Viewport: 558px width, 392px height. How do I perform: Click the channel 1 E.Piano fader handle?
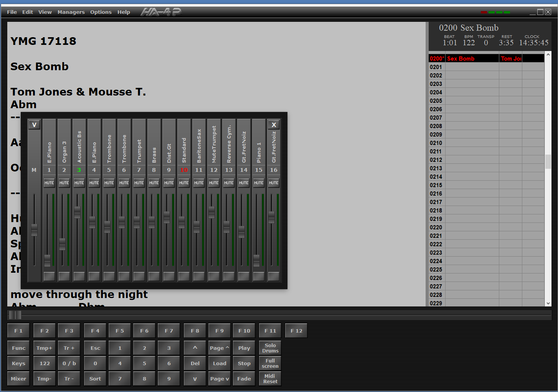[x=47, y=260]
